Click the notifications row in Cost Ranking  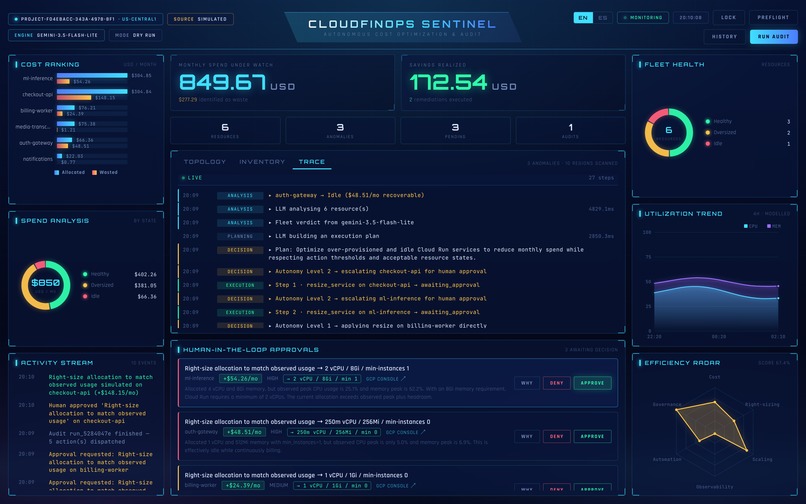[x=85, y=159]
